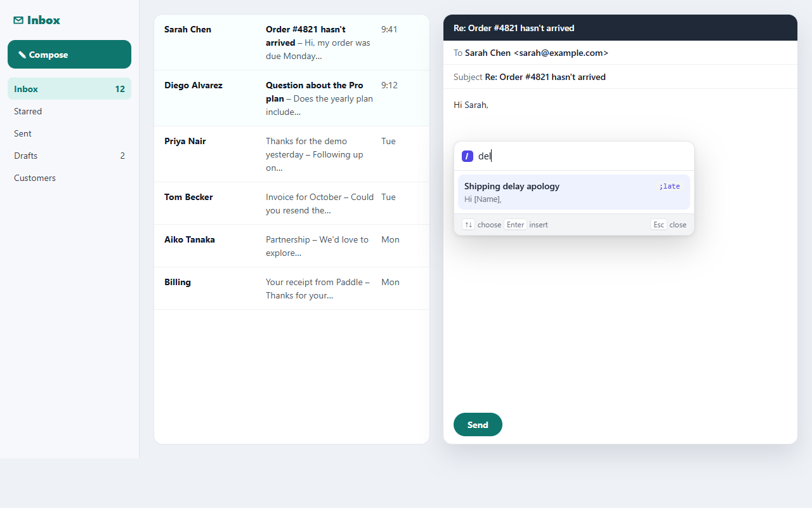Click the To recipient field
Image resolution: width=812 pixels, height=508 pixels.
pyautogui.click(x=620, y=53)
